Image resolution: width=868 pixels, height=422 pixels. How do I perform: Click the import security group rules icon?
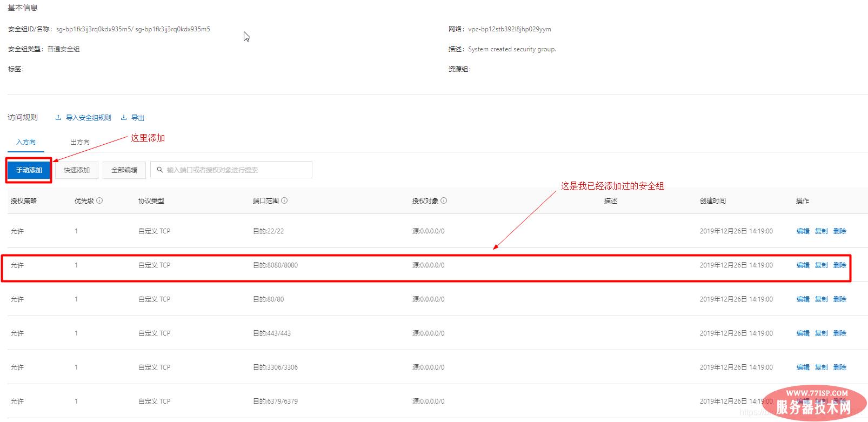coord(58,118)
